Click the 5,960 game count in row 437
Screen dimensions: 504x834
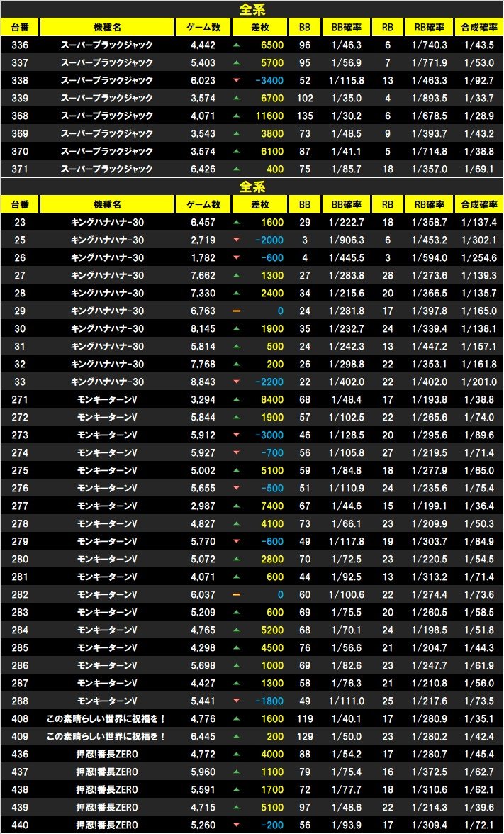203,772
